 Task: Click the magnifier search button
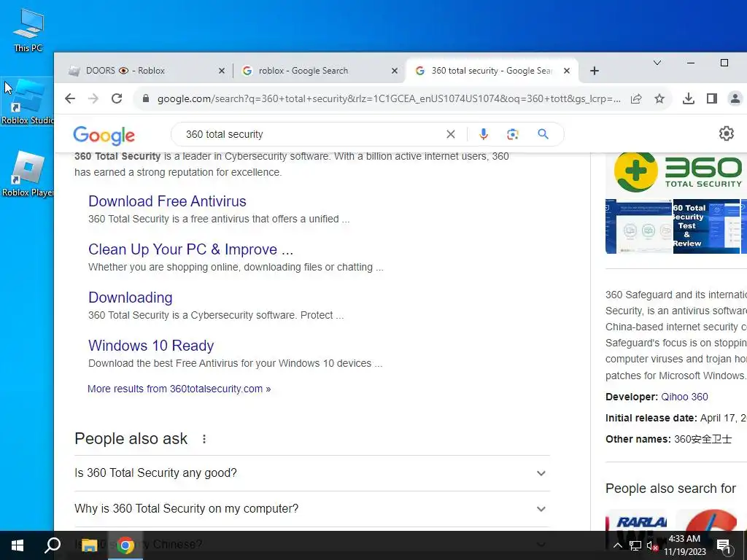tap(543, 134)
